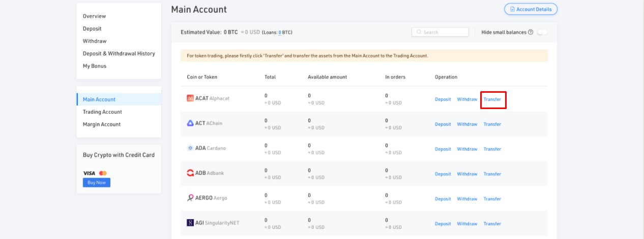Click the AERGO coin icon

190,198
